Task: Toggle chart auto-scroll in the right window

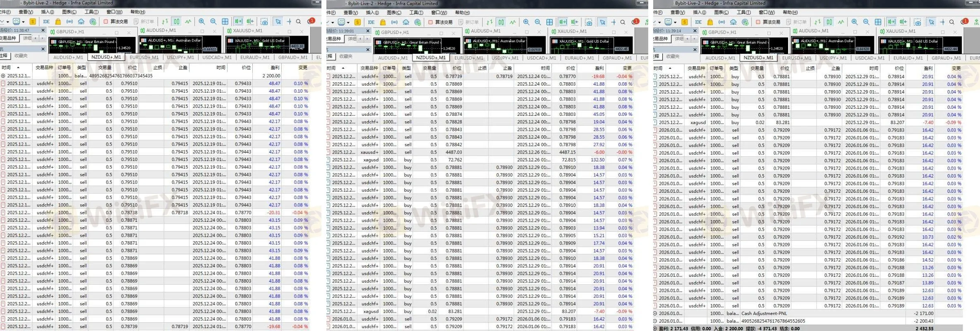Action: tap(891, 22)
